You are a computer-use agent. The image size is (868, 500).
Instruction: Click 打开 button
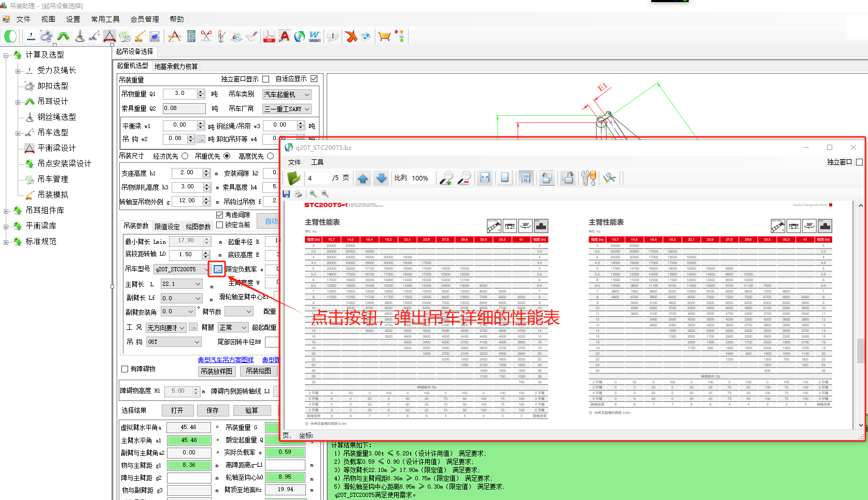[x=177, y=410]
